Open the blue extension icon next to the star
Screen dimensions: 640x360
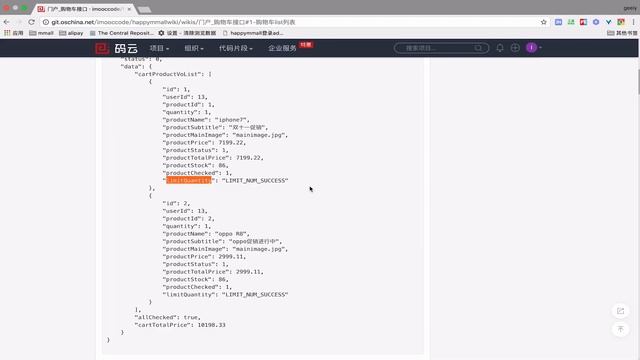[x=558, y=22]
